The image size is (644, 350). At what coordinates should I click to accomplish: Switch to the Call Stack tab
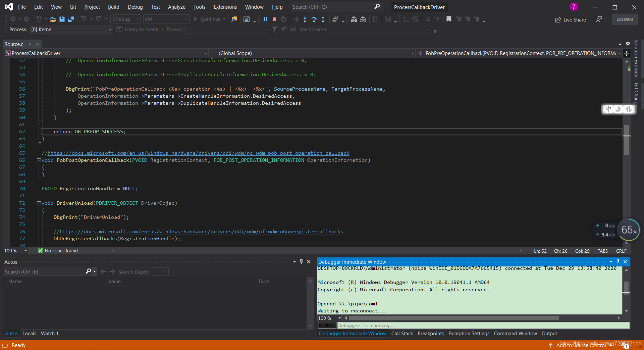[x=402, y=334]
